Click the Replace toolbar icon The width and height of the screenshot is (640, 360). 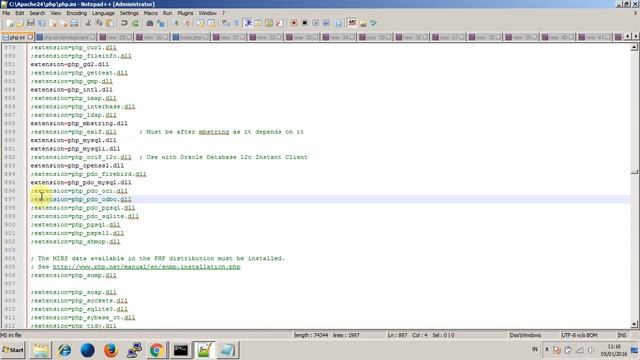[161, 23]
